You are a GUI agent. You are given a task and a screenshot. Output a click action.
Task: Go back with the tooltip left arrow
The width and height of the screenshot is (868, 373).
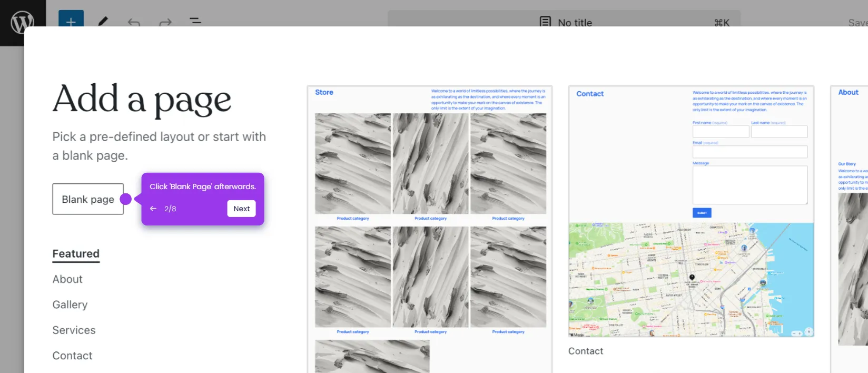tap(153, 209)
